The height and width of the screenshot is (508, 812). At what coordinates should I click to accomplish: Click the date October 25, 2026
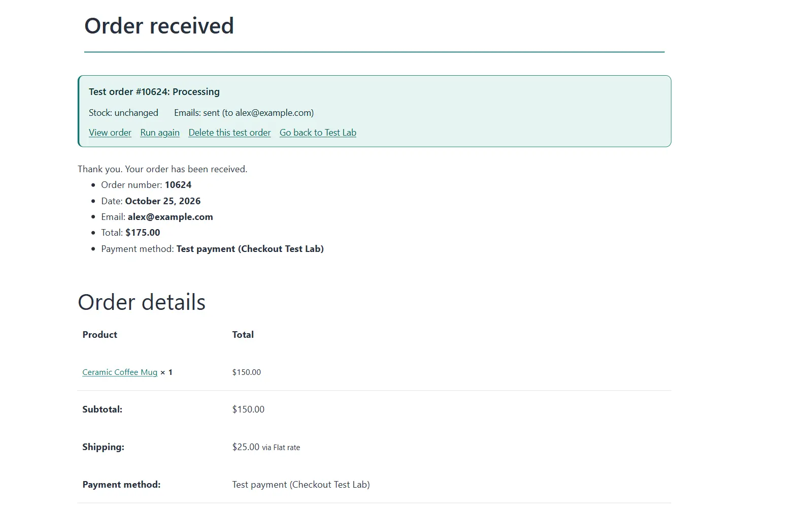(163, 201)
